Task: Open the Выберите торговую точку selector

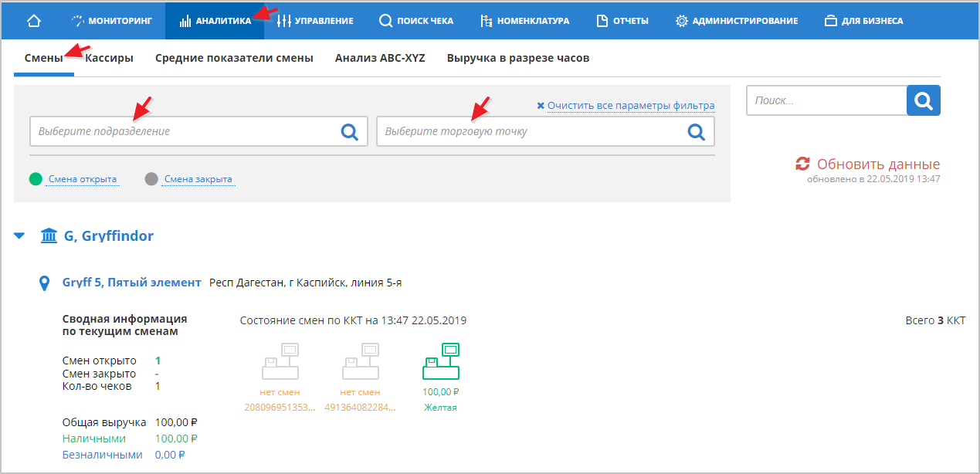Action: click(531, 132)
